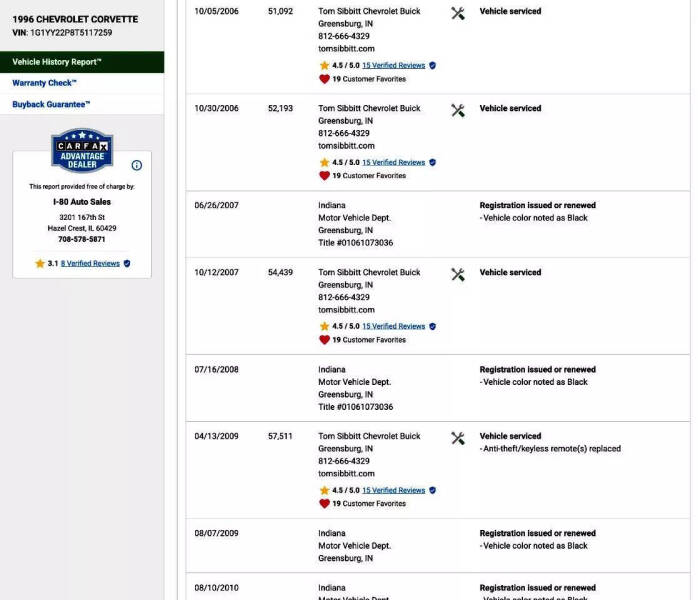
Task: Click the verified shield icon next to 8 Verified Reviews
Action: click(127, 264)
